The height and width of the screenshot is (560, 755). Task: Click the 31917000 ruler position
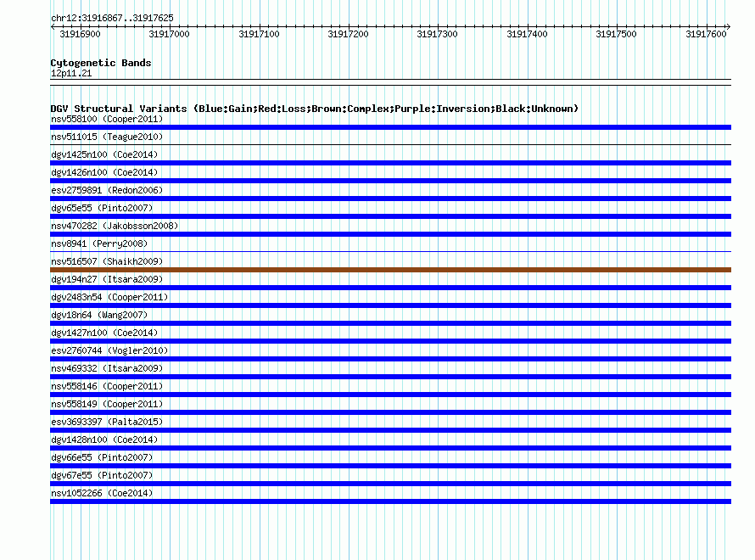(x=169, y=34)
